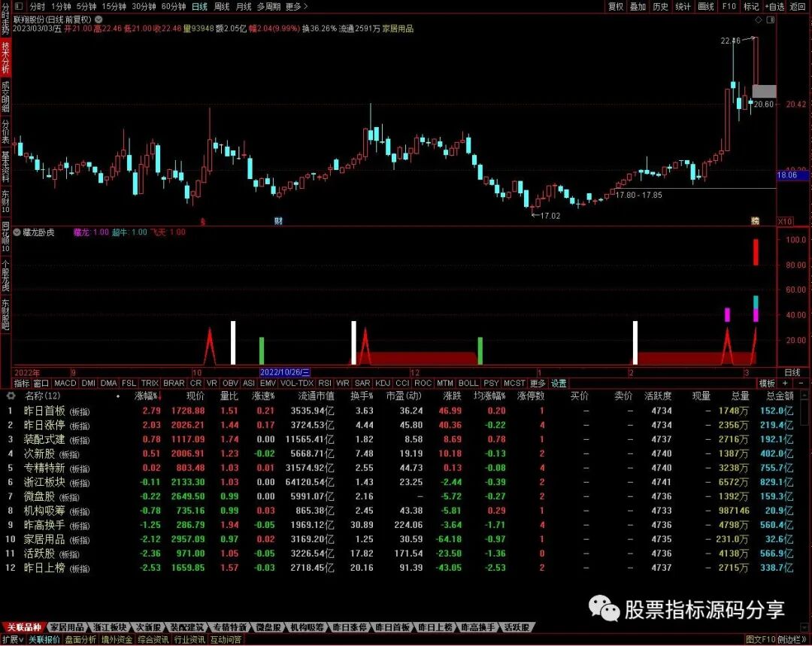Select the VOL-TDX indicator
This screenshot has width=812, height=646.
297,384
